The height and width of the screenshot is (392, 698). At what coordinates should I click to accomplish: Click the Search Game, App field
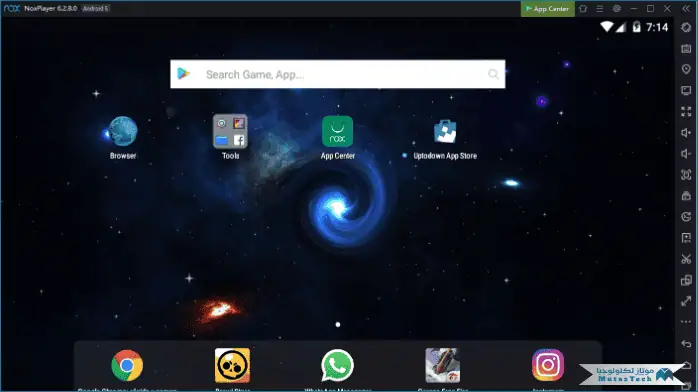[x=337, y=74]
